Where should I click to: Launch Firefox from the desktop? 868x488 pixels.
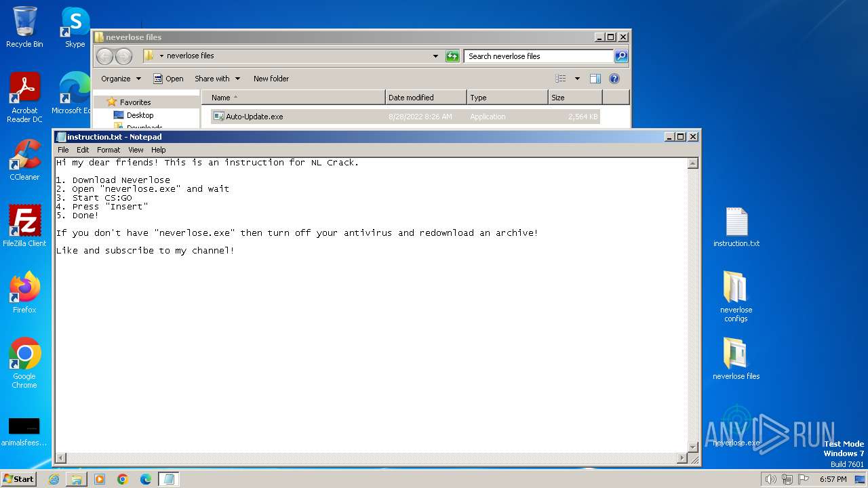pos(24,293)
